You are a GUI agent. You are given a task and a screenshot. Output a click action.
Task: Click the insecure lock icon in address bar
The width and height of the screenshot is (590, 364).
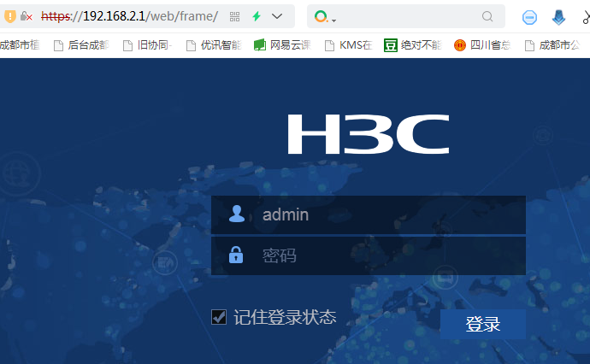click(26, 16)
